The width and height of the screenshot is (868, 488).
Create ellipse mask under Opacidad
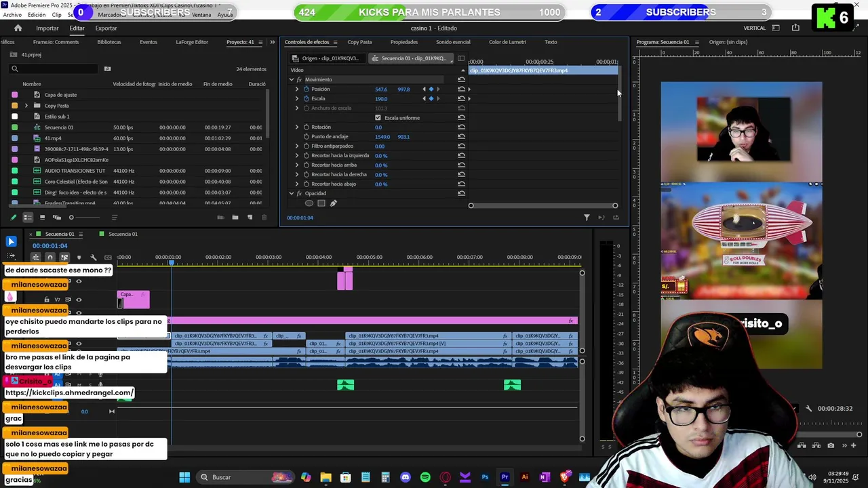click(309, 203)
